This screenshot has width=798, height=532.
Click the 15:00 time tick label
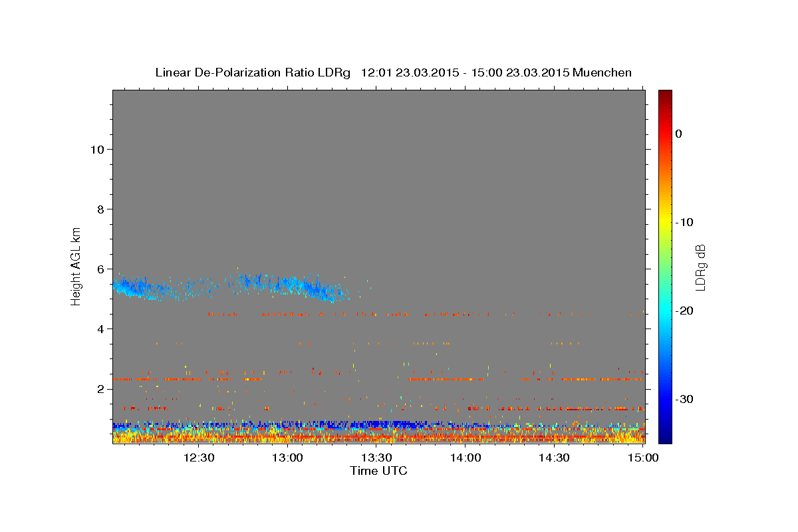click(643, 458)
